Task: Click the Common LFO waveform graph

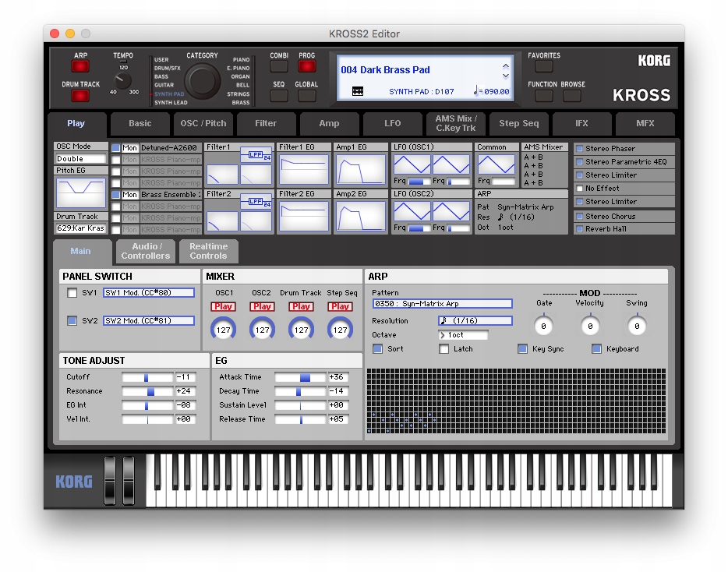Action: coord(497,164)
